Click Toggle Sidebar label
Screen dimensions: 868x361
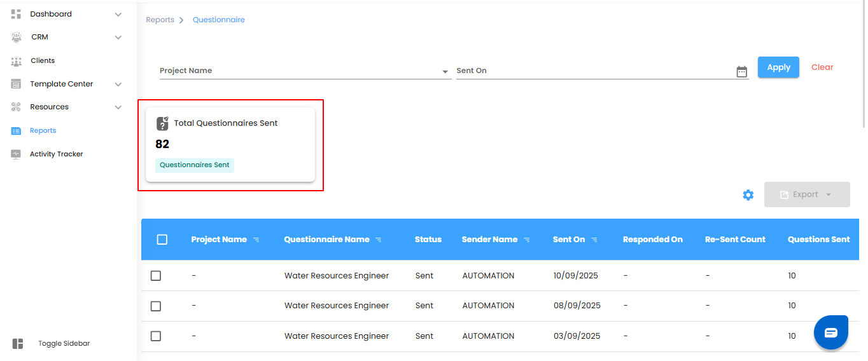[x=64, y=344]
